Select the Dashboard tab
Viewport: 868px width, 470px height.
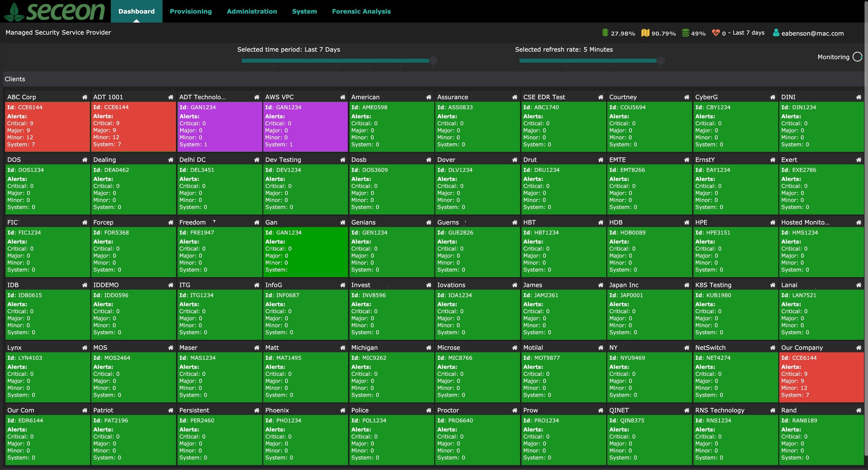(136, 12)
